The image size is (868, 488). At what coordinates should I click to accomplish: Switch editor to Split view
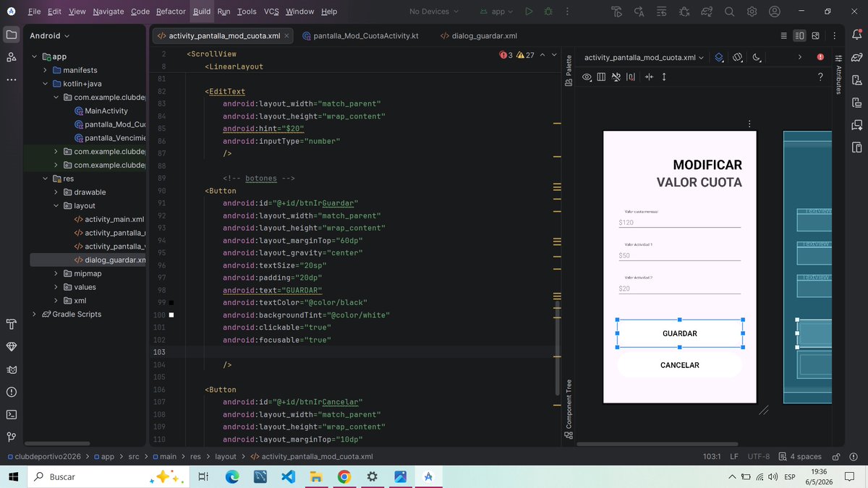coord(800,35)
